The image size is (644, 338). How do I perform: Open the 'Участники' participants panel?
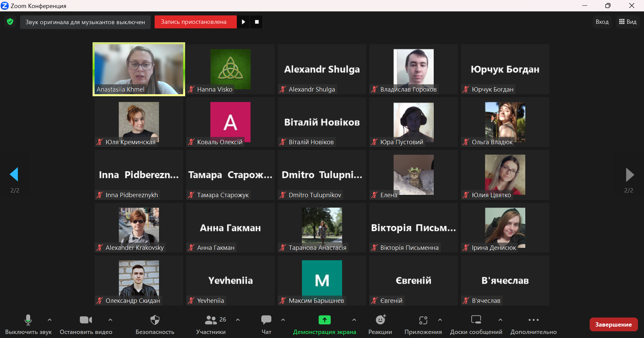211,325
